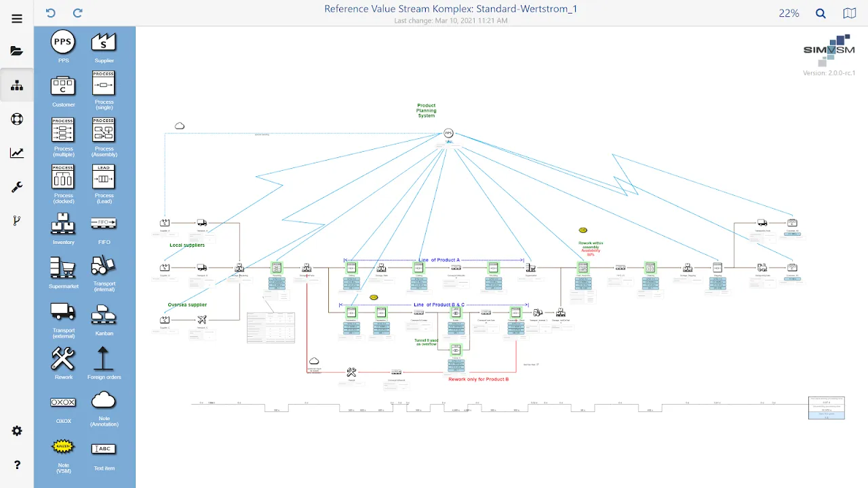
Task: Click the 22% zoom level indicator
Action: (x=789, y=13)
